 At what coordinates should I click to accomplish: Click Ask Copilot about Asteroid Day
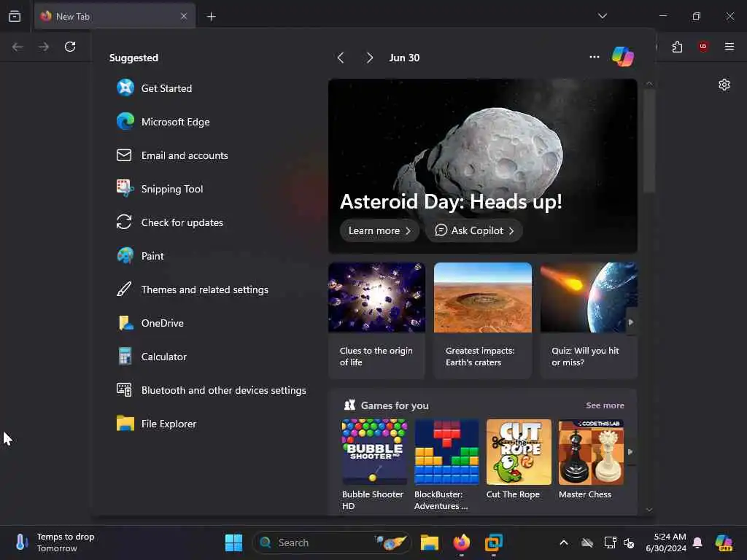click(x=474, y=230)
